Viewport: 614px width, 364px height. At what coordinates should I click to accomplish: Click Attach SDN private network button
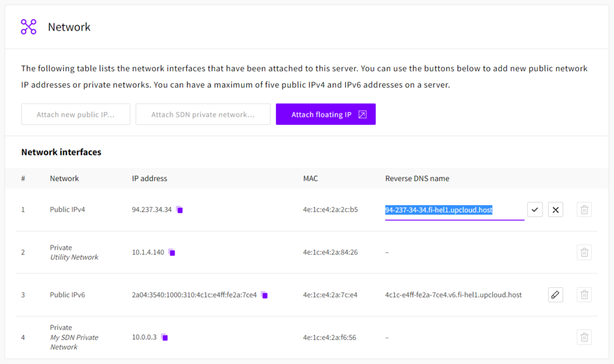pyautogui.click(x=203, y=115)
